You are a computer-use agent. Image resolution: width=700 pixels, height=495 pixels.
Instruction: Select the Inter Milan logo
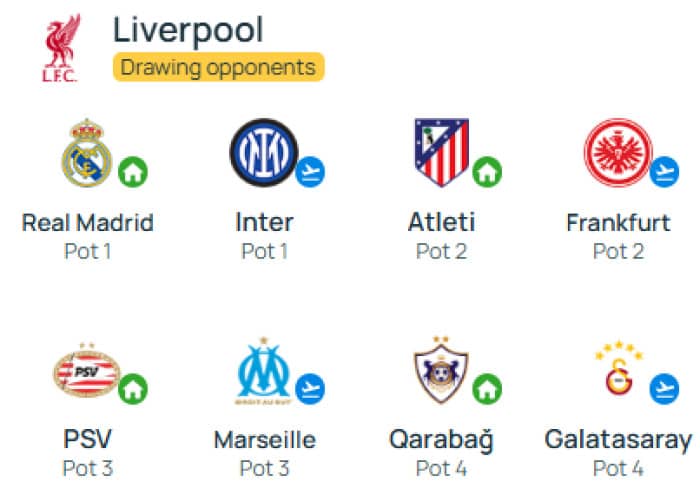tap(264, 153)
